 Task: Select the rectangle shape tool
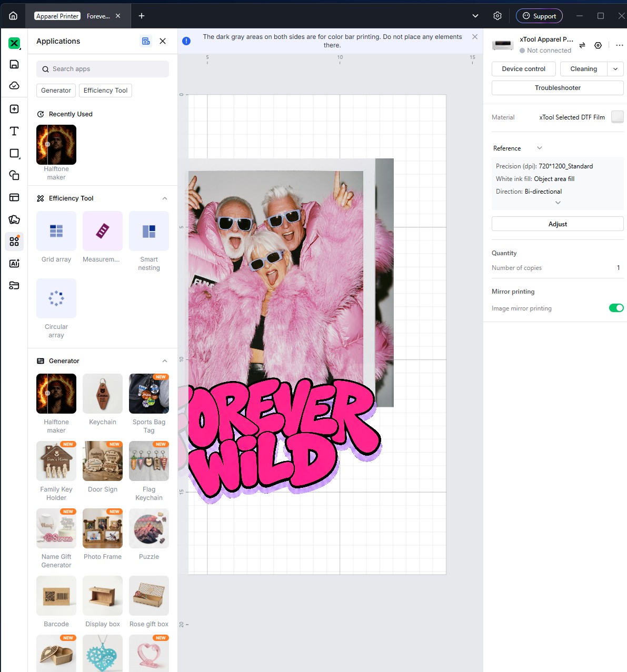point(14,153)
